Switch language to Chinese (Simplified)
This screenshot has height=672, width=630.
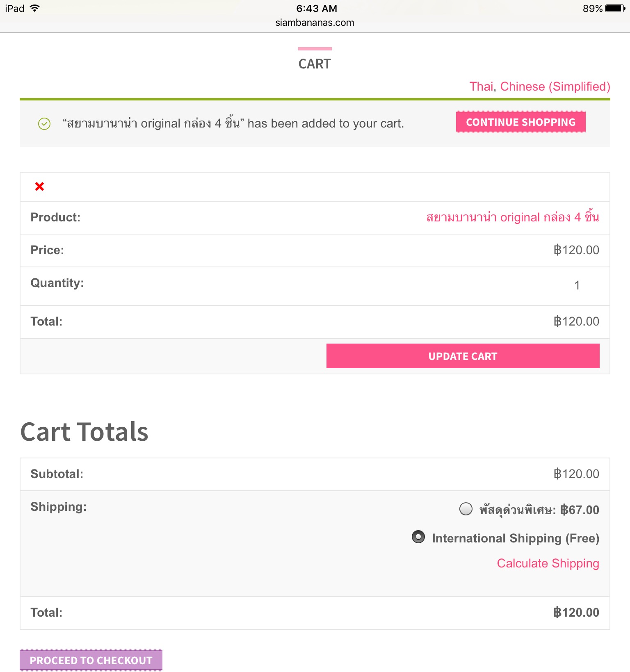click(x=555, y=87)
